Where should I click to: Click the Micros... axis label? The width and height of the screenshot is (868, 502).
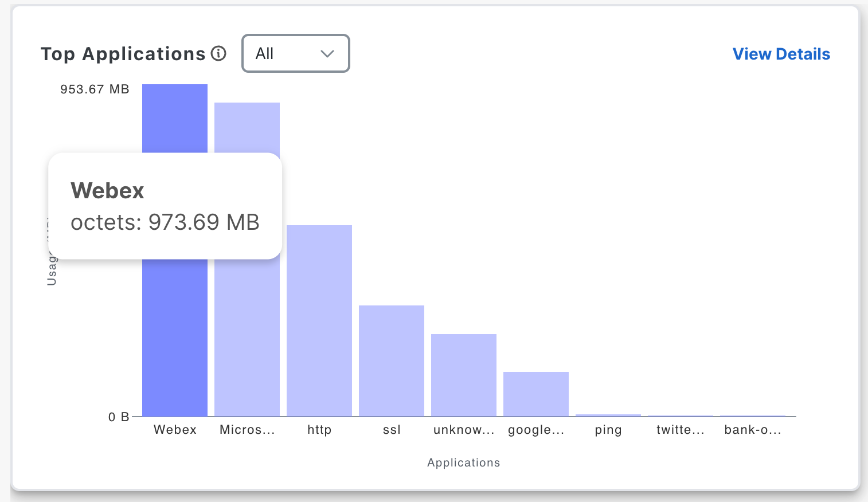click(x=247, y=430)
